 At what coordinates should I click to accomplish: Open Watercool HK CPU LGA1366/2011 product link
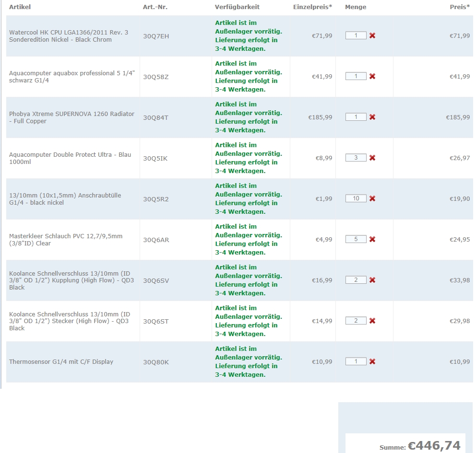coord(69,36)
